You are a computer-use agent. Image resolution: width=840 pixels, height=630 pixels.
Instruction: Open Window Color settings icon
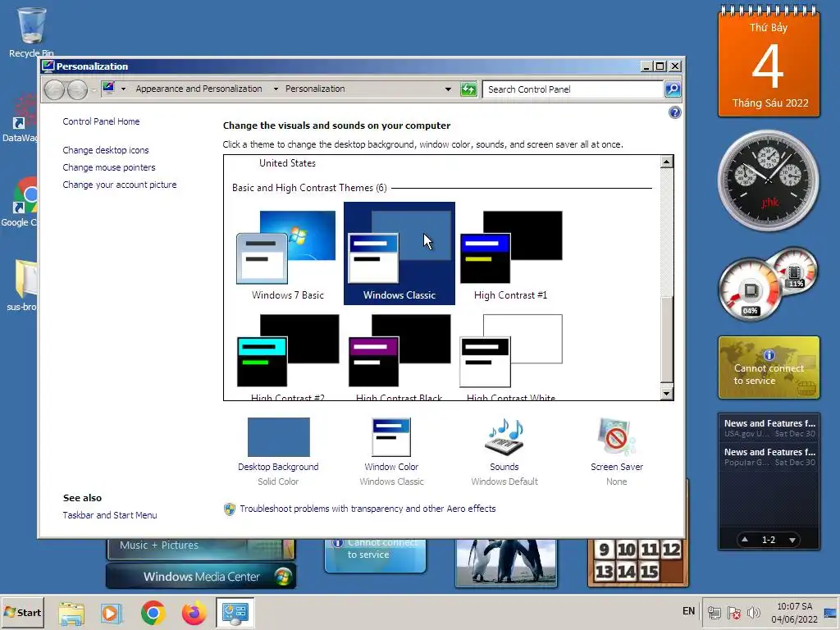pyautogui.click(x=391, y=437)
